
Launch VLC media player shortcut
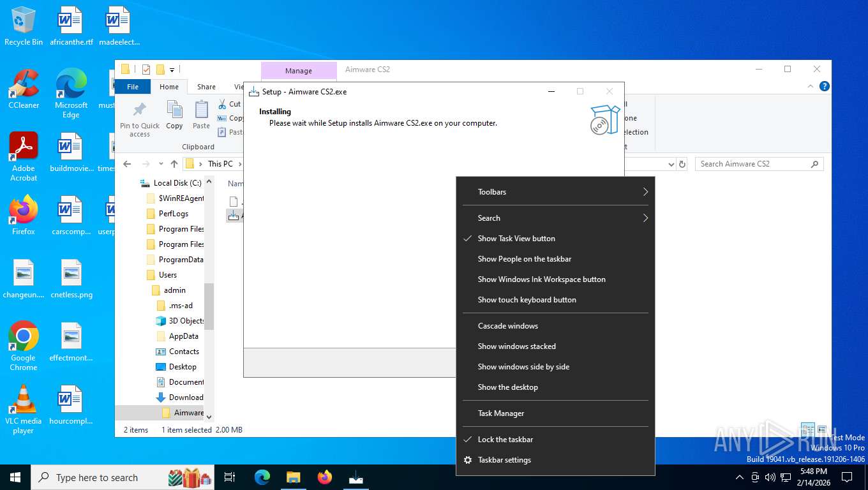24,409
